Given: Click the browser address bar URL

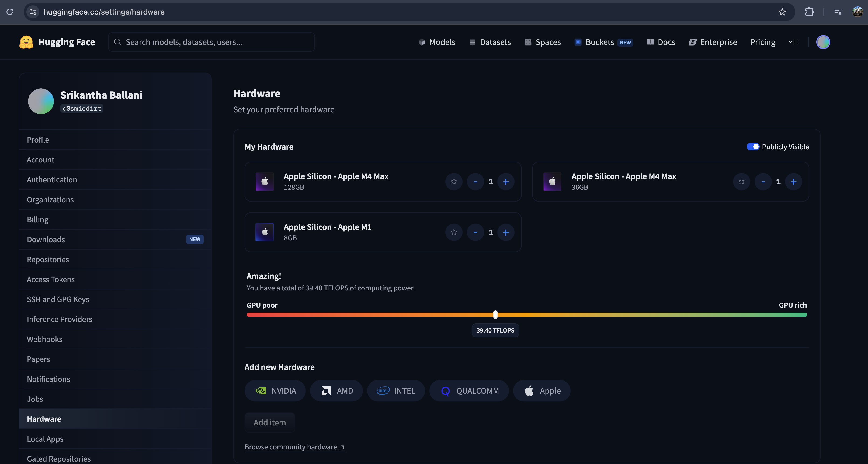Looking at the screenshot, I should (x=104, y=12).
